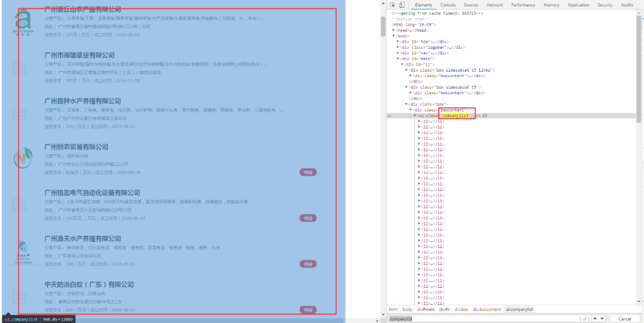
Task: Select ul.companylist breadcrumb
Action: (x=519, y=309)
